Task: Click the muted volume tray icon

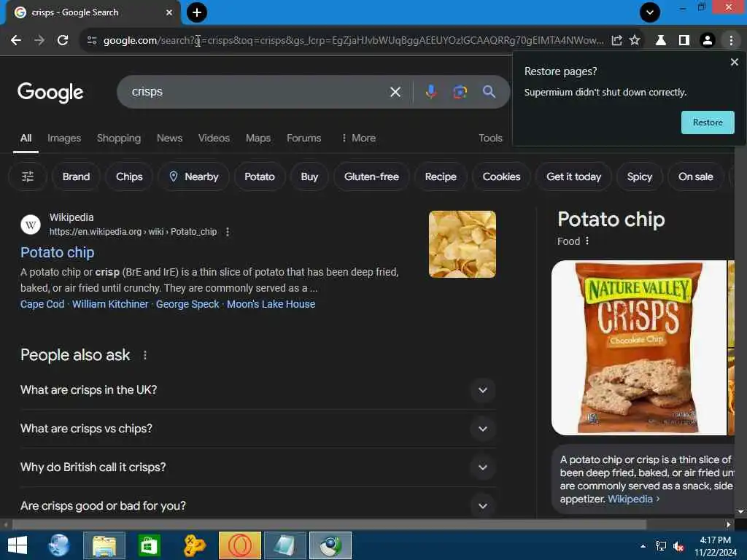Action: coord(678,546)
